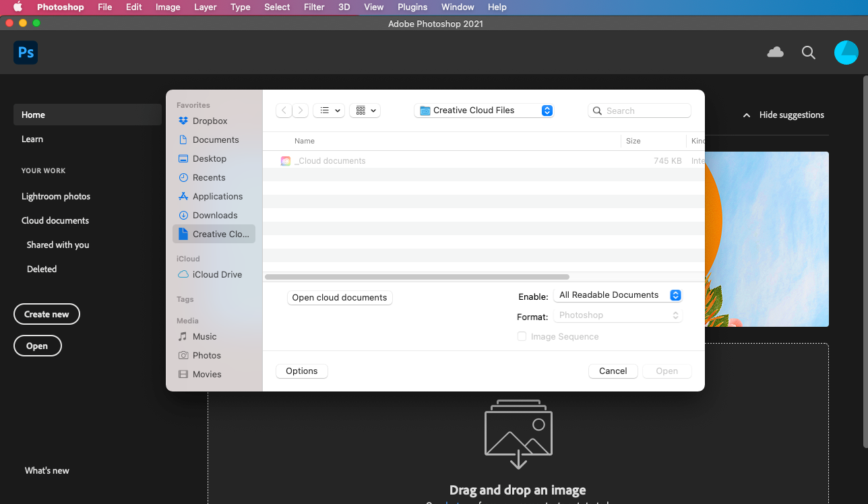Select Recents in Favorites sidebar
This screenshot has width=868, height=504.
214,178
